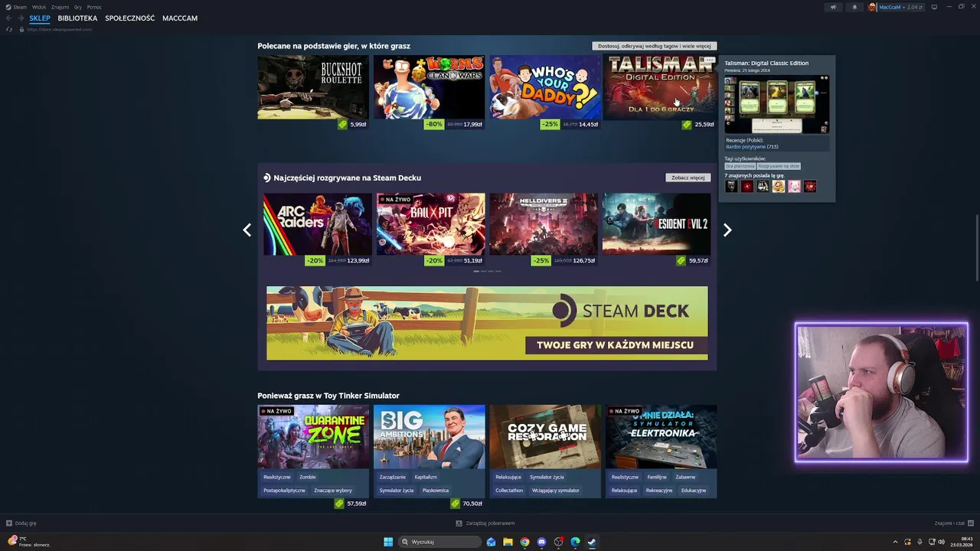Click the Kapitalizm tag under Big Ambitions
Image resolution: width=980 pixels, height=551 pixels.
[x=426, y=477]
